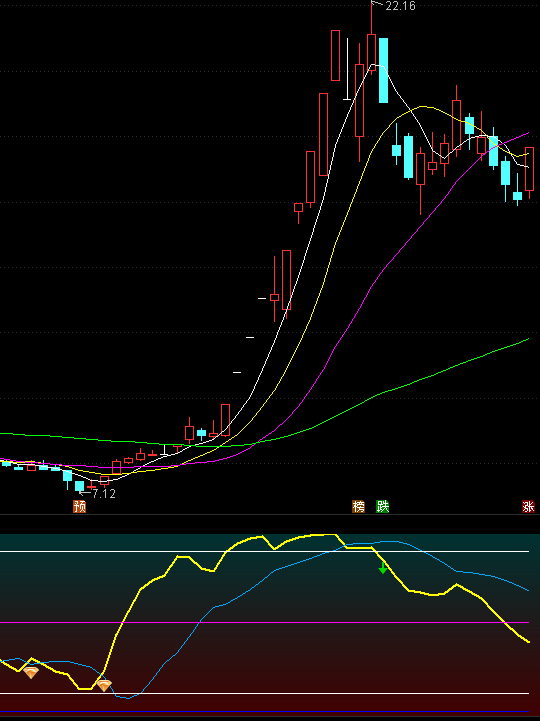Click the brown 榜 marker icon
The height and width of the screenshot is (721, 540).
click(x=358, y=507)
